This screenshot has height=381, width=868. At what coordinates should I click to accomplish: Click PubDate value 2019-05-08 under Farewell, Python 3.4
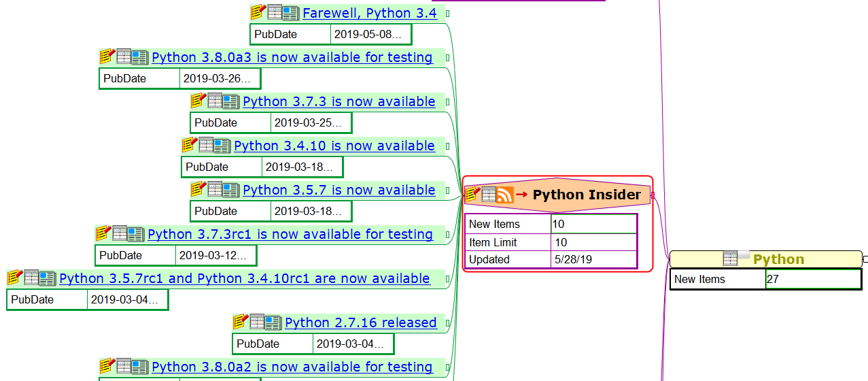point(370,34)
